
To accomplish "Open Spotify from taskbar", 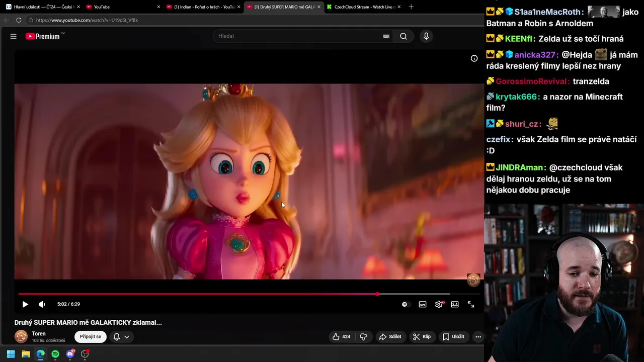I will [55, 354].
